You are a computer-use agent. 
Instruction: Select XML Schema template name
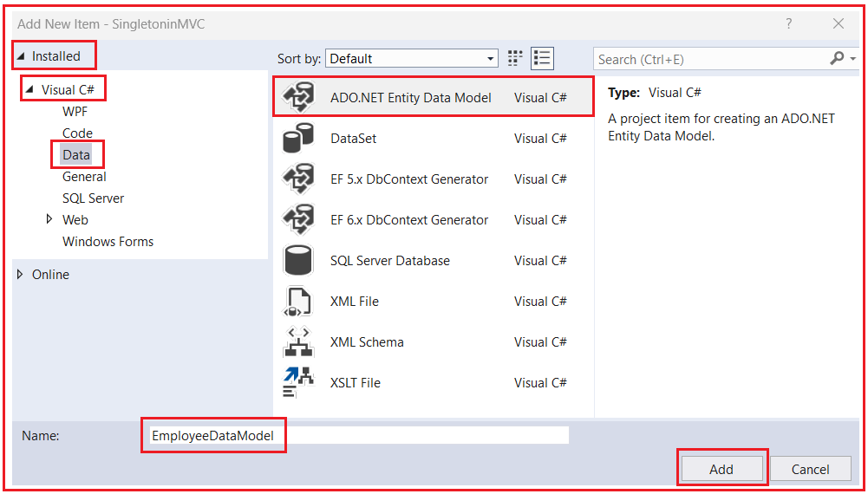click(x=367, y=341)
